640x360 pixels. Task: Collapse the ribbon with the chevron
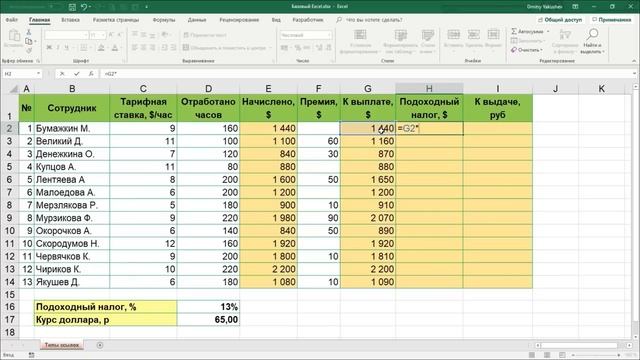click(634, 61)
